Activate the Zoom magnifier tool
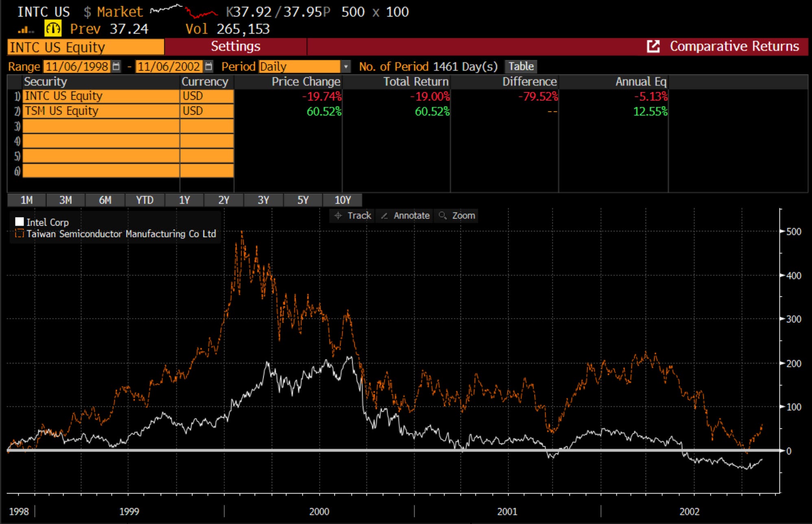Viewport: 812px width, 524px height. [457, 215]
